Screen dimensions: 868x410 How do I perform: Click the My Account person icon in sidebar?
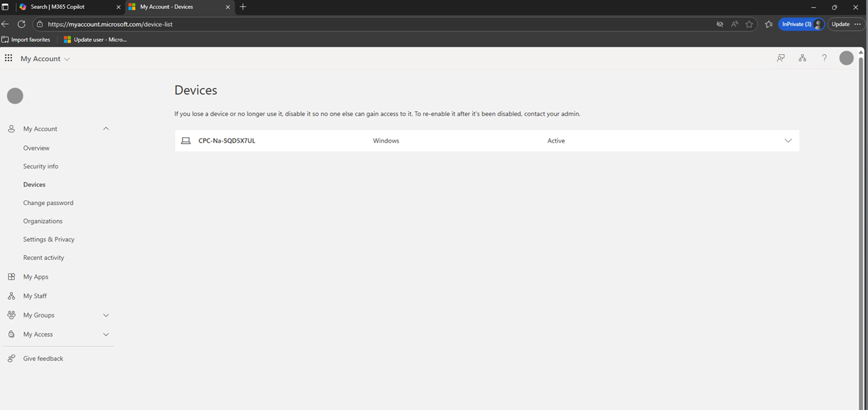tap(11, 129)
